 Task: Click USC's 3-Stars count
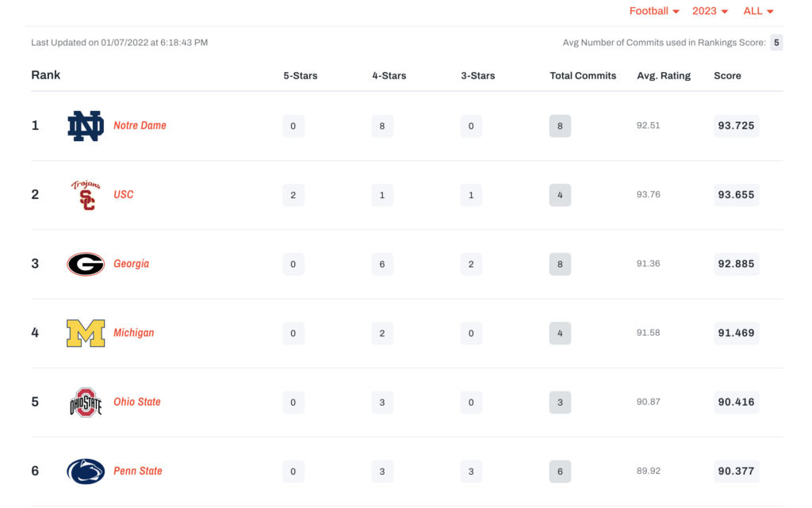click(x=471, y=195)
